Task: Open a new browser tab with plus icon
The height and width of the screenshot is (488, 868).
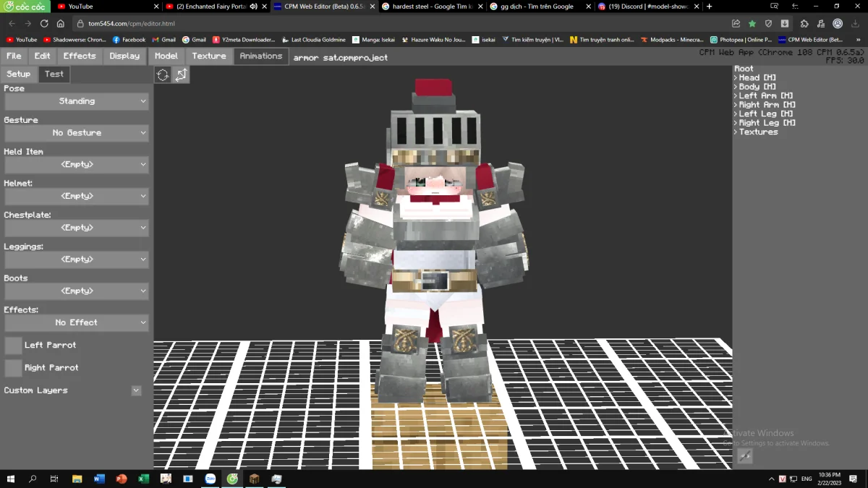Action: tap(709, 7)
